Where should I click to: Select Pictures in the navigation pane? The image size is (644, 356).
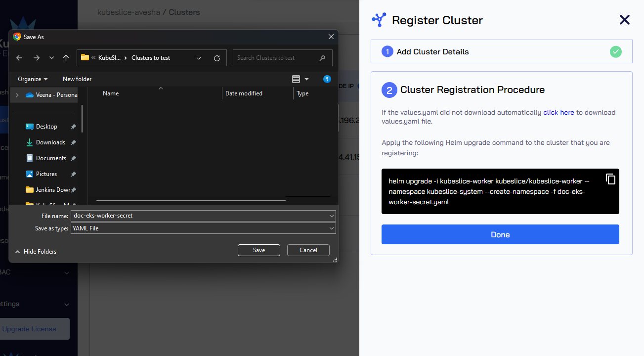point(46,174)
